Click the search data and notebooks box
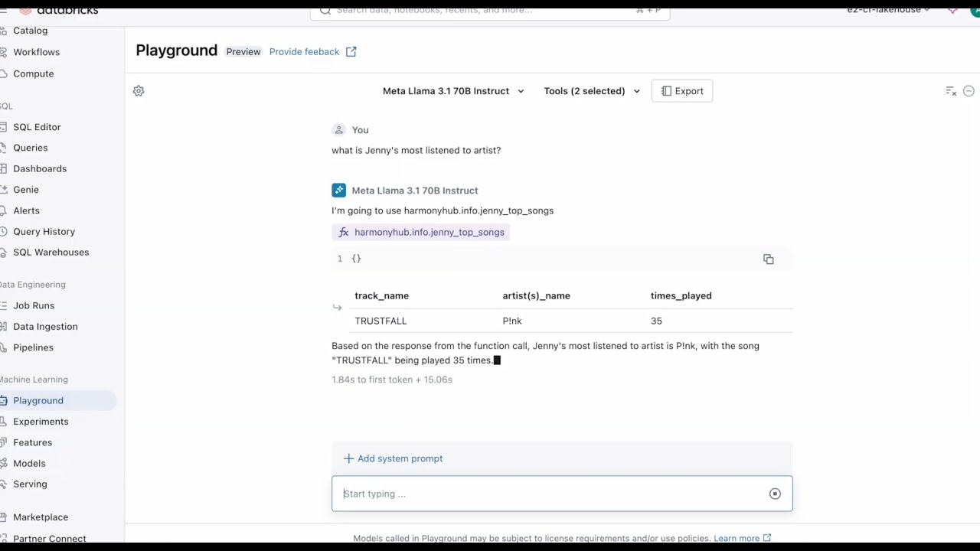The height and width of the screenshot is (551, 980). [x=490, y=10]
